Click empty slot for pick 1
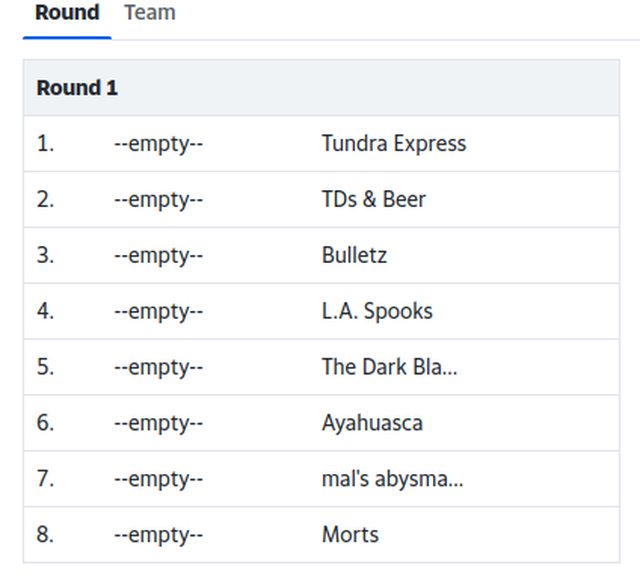The width and height of the screenshot is (640, 586). pyautogui.click(x=158, y=144)
